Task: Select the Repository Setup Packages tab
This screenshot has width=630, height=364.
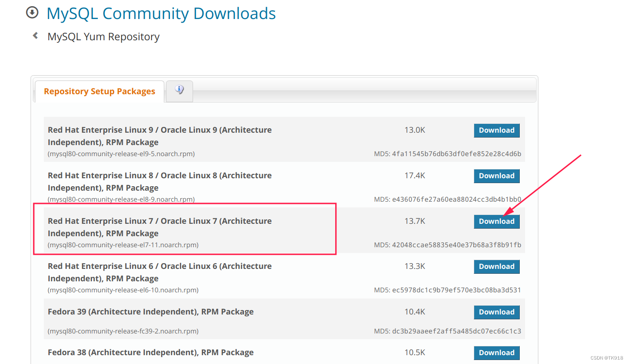Action: (x=100, y=92)
